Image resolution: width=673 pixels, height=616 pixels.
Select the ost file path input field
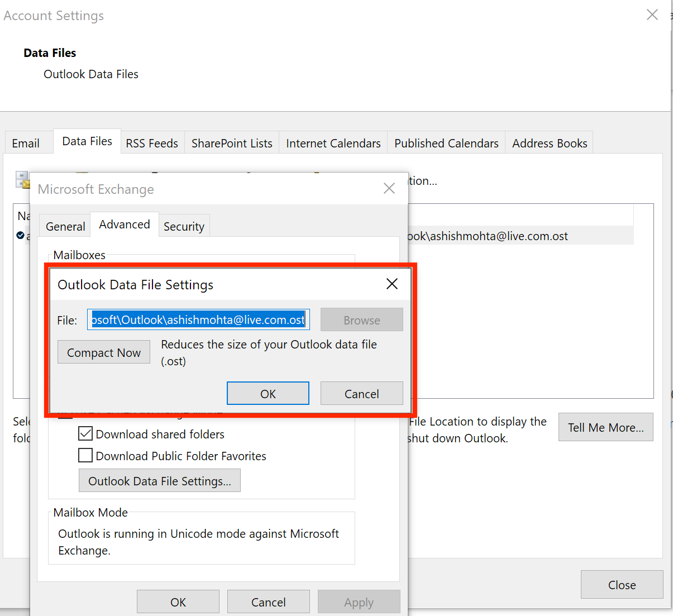(198, 319)
